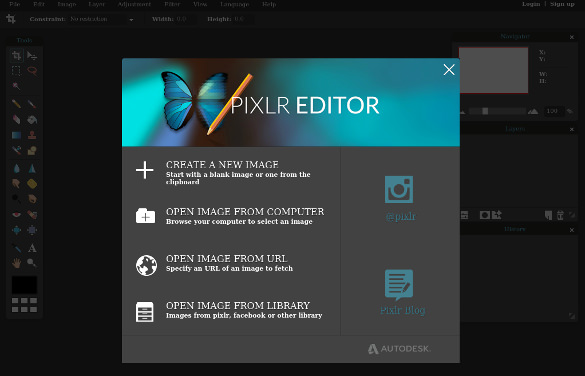Click the Layers panel delete layer icon

pyautogui.click(x=560, y=215)
